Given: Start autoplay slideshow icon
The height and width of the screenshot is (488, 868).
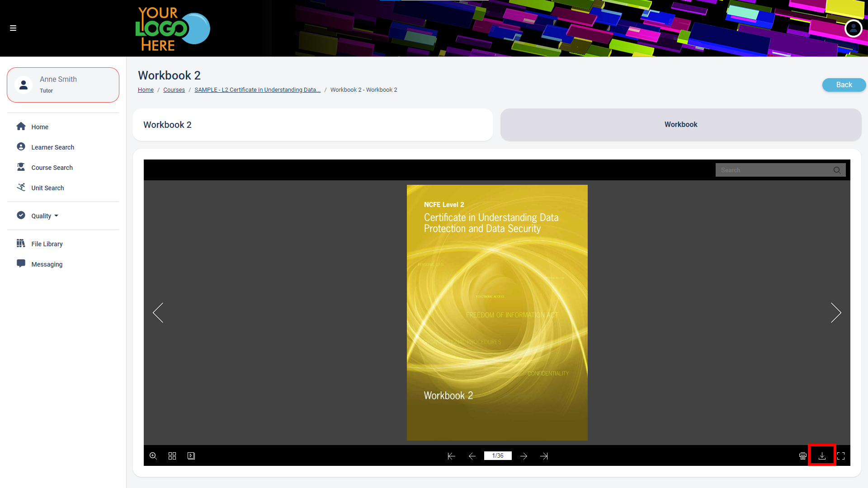Looking at the screenshot, I should [x=191, y=456].
